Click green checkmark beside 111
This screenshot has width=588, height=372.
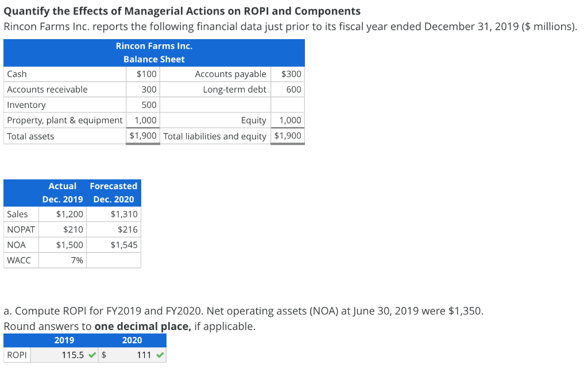click(160, 355)
